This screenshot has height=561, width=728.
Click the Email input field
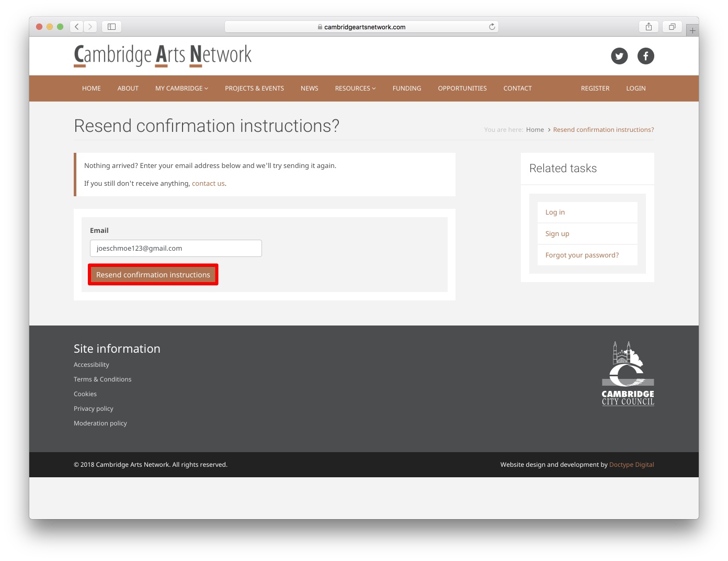176,249
